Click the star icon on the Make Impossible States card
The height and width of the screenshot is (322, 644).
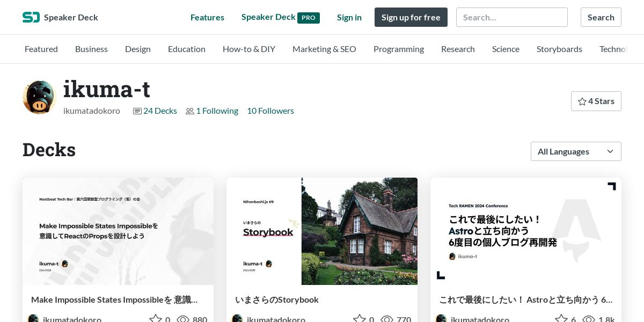coord(155,319)
